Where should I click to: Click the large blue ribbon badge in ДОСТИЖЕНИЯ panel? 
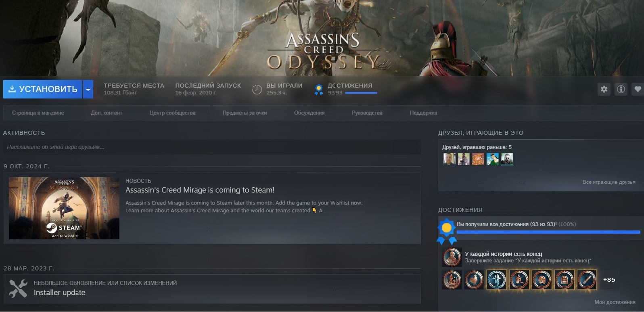point(447,232)
